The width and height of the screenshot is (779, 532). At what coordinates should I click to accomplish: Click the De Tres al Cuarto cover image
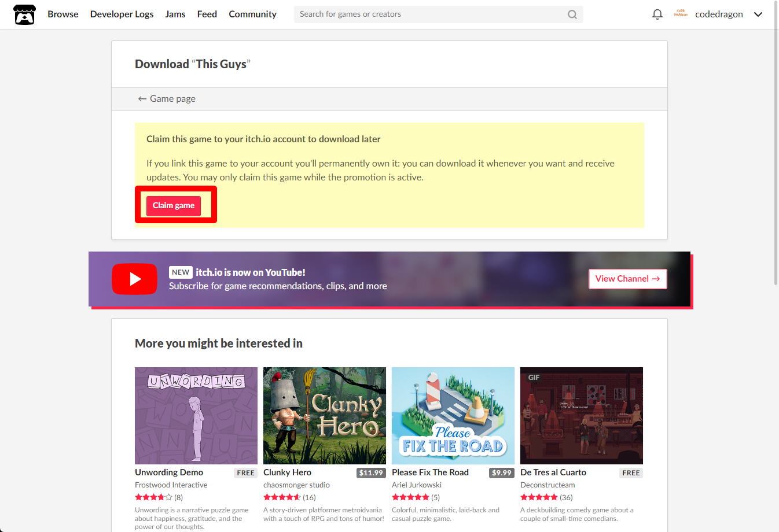[x=582, y=416]
